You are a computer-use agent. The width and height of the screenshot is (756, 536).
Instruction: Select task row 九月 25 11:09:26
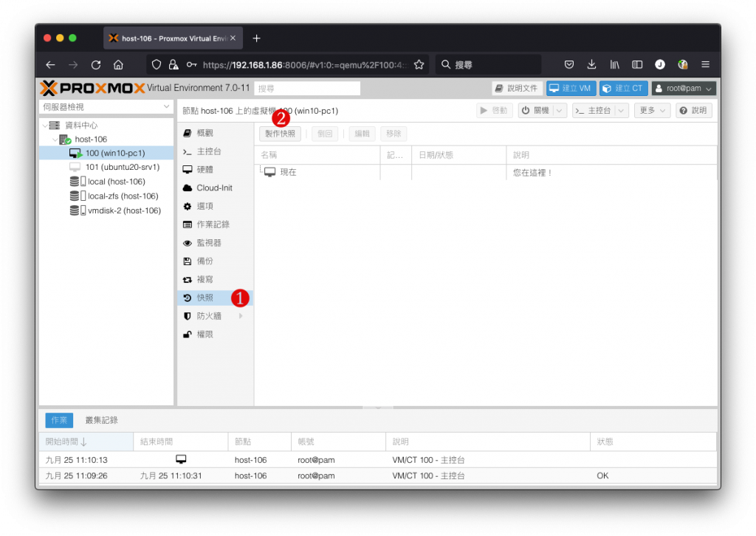[377, 475]
